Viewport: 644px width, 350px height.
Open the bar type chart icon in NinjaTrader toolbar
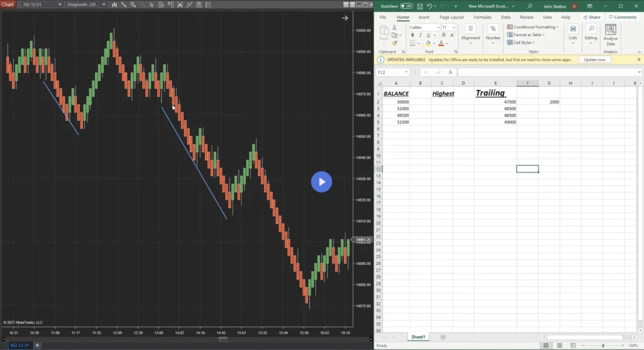pyautogui.click(x=114, y=4)
